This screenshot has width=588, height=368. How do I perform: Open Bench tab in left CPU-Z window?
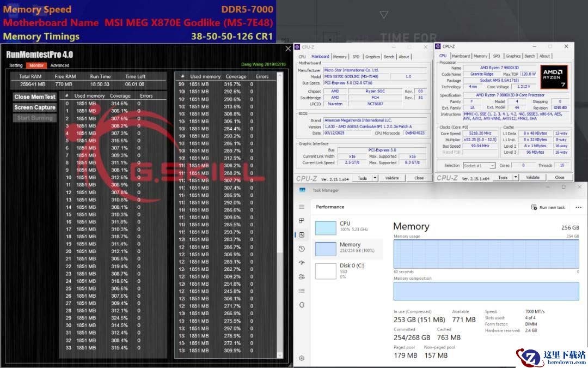coord(389,57)
